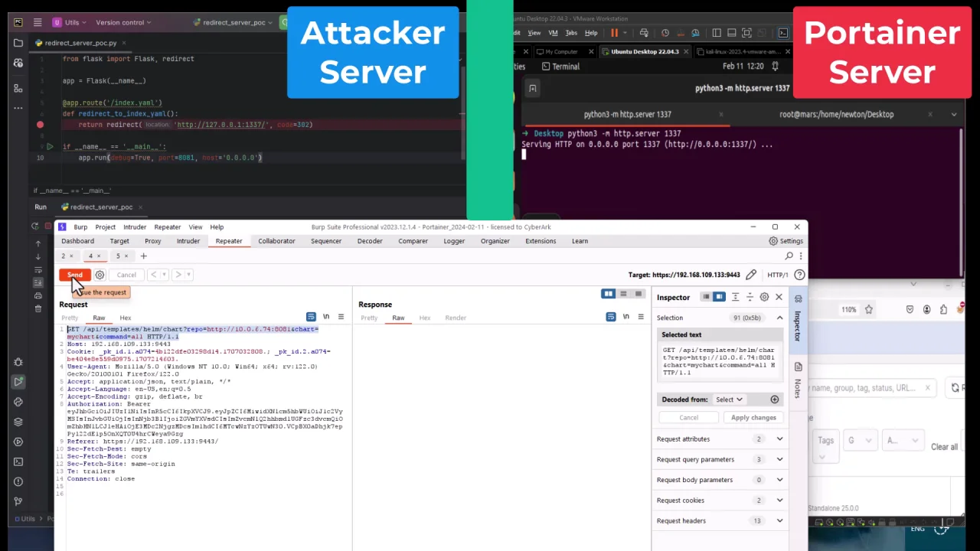Click the red breakpoint in PyCharm gutter

(x=40, y=124)
